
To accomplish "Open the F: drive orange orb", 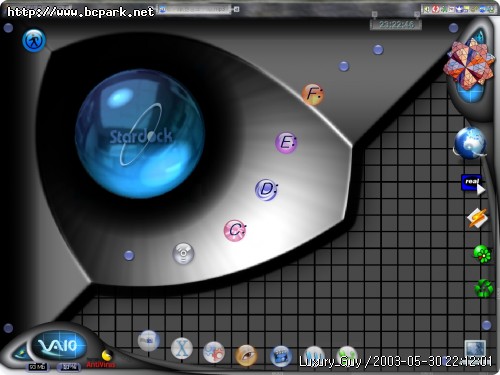I will coord(312,94).
